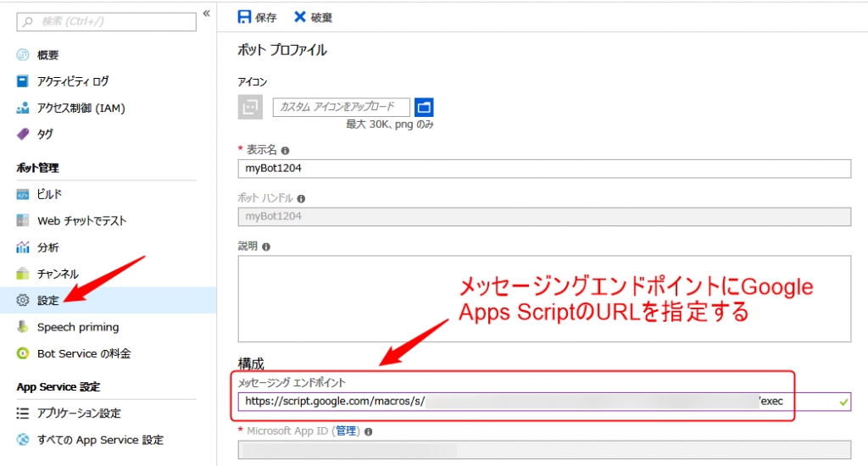This screenshot has height=466, width=868.
Task: Click the green checkmark in endpoint field
Action: pos(843,402)
